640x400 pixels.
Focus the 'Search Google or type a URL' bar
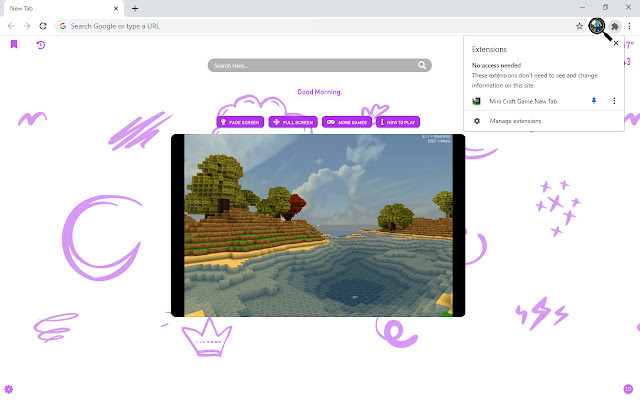(318, 26)
